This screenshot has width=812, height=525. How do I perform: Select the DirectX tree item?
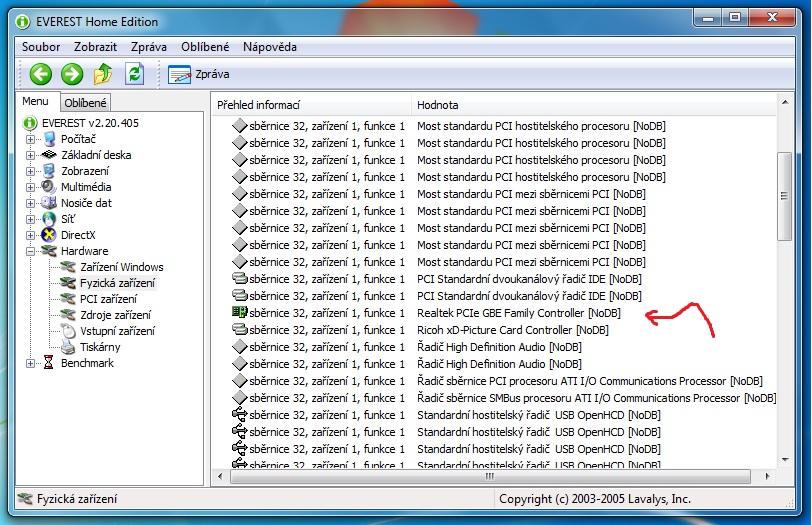pos(78,235)
